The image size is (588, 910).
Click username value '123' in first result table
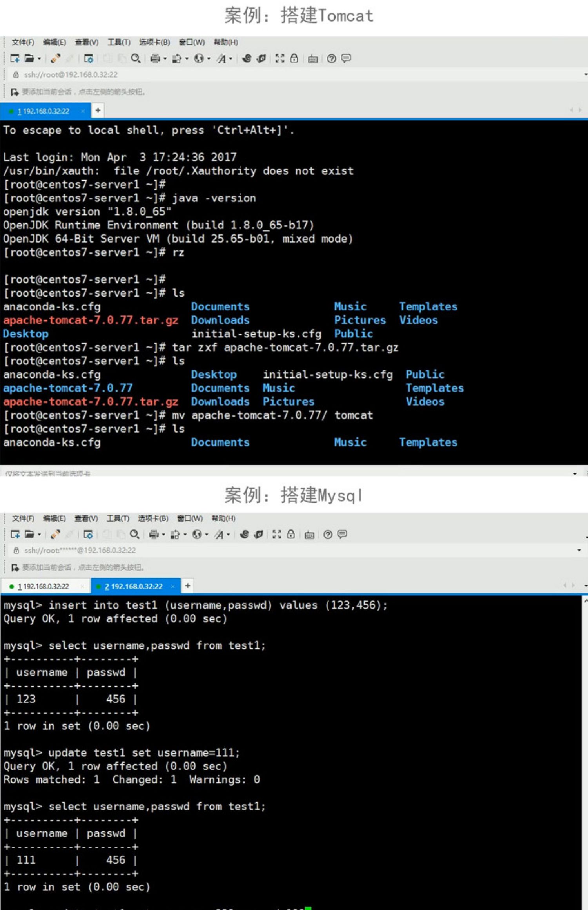click(26, 699)
